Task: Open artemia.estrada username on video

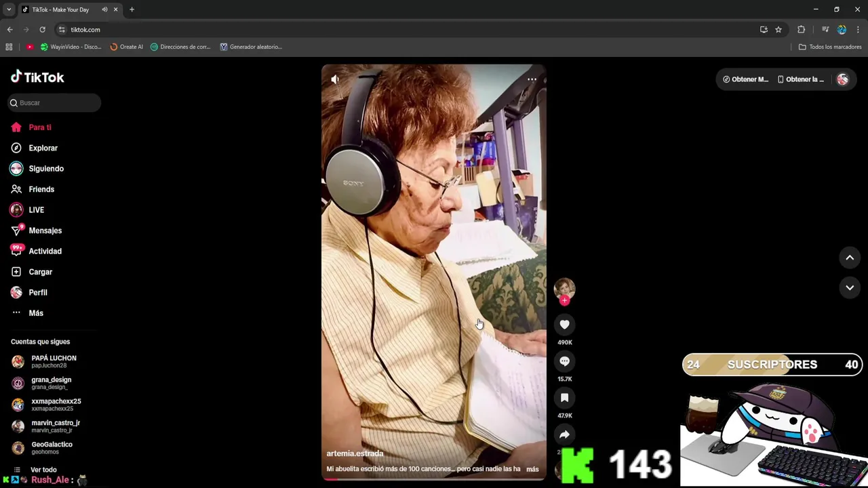Action: pos(355,453)
